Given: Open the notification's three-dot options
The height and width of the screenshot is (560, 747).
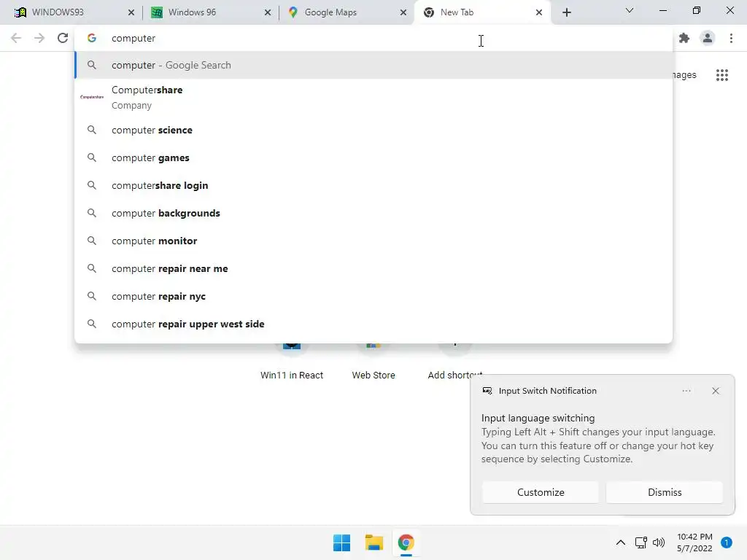Looking at the screenshot, I should coord(686,391).
